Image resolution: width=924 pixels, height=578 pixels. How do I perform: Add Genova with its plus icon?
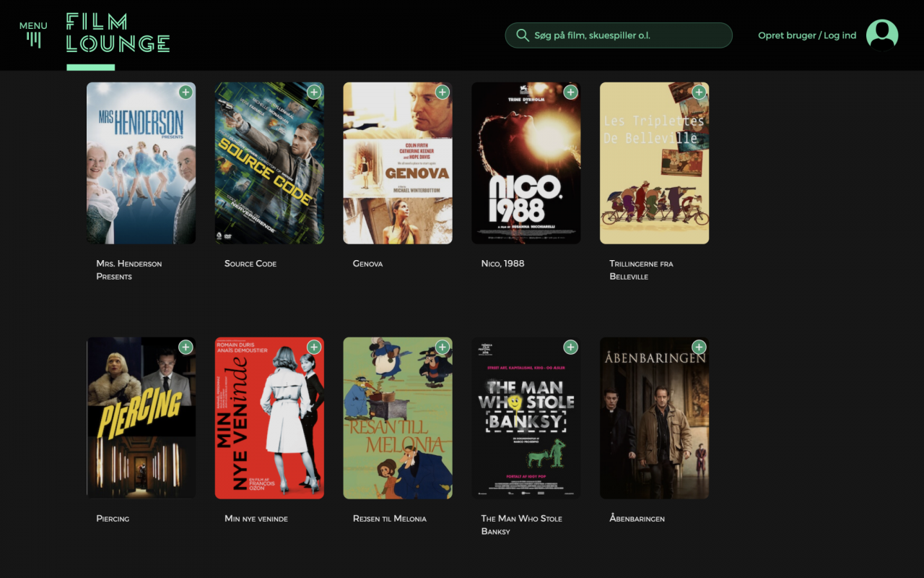tap(443, 92)
